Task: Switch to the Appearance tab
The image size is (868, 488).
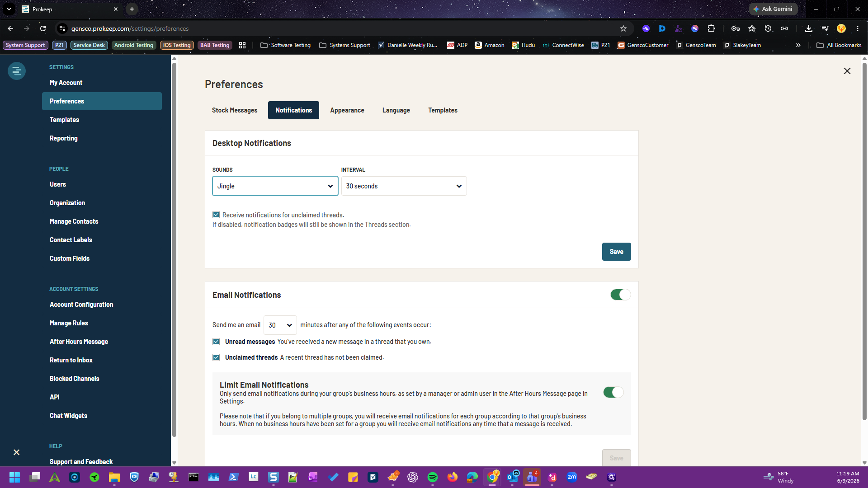Action: 347,110
